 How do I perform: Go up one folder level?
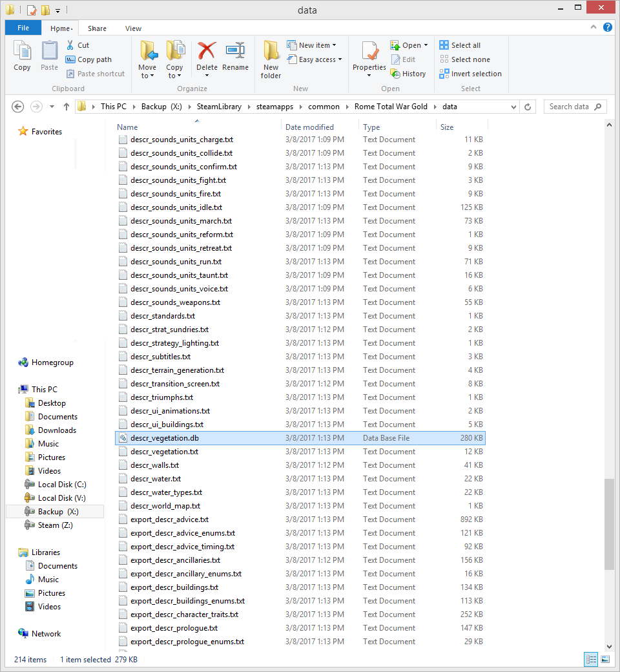pyautogui.click(x=67, y=107)
